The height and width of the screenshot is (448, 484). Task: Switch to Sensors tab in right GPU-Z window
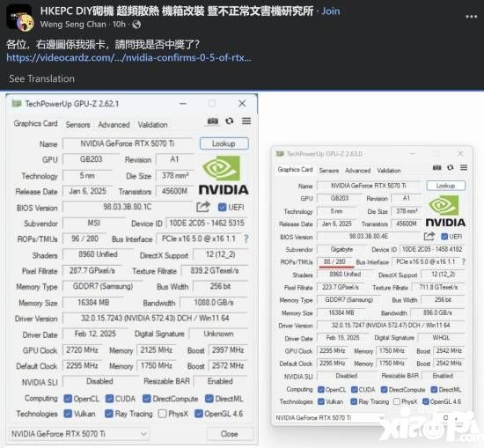tap(329, 171)
